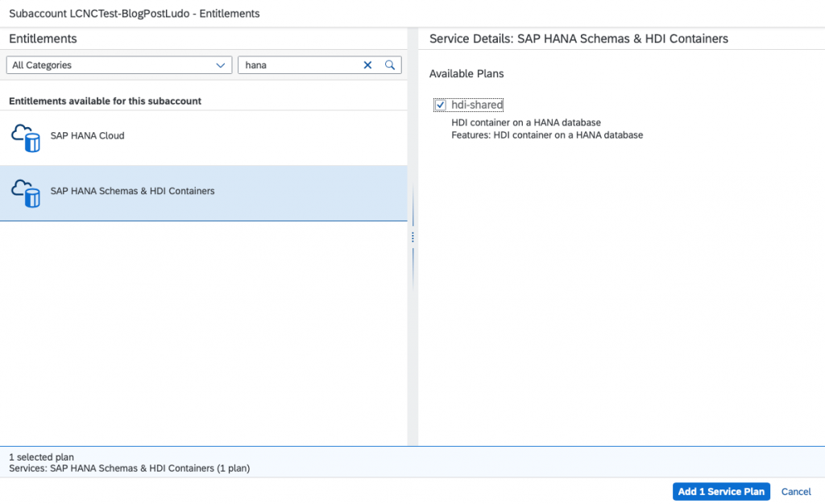Viewport: 825px width, 504px height.
Task: Click the 'Features: HDI container' text line
Action: click(547, 135)
